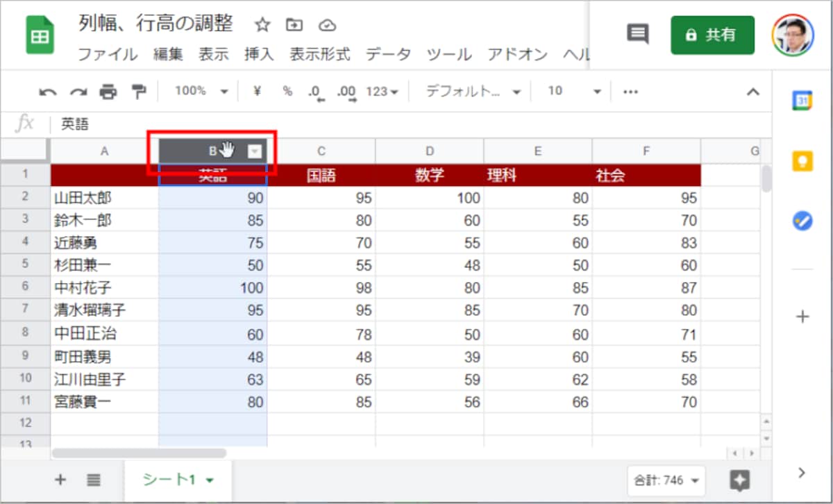833x504 pixels.
Task: Click 中村花子's 国語 score 98
Action: (x=321, y=287)
